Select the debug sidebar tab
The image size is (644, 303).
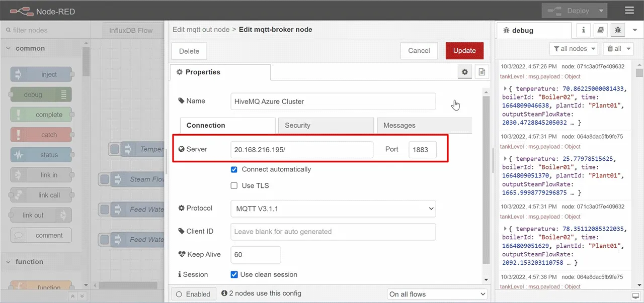pos(533,30)
